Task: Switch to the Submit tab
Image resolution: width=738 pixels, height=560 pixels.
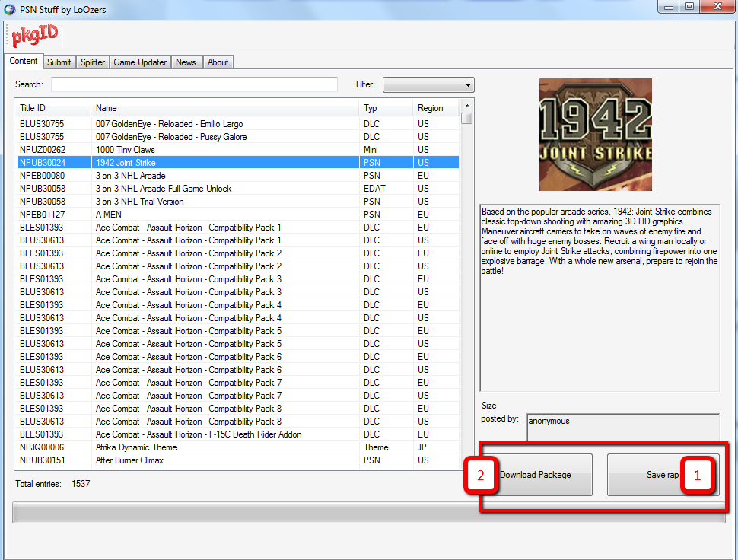Action: coord(59,62)
